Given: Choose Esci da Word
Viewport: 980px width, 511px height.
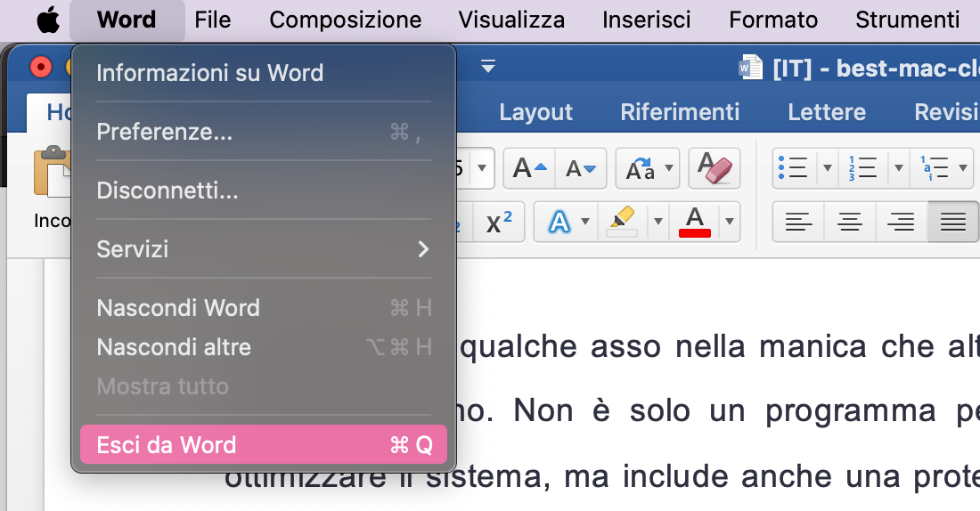Looking at the screenshot, I should click(x=264, y=445).
